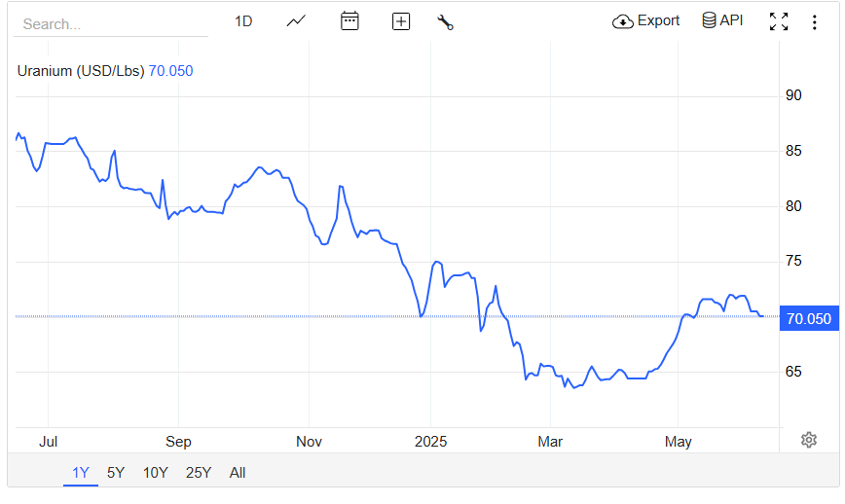This screenshot has width=845, height=504.
Task: Click the Uranium (USD/Lbs) series label
Action: coord(81,71)
